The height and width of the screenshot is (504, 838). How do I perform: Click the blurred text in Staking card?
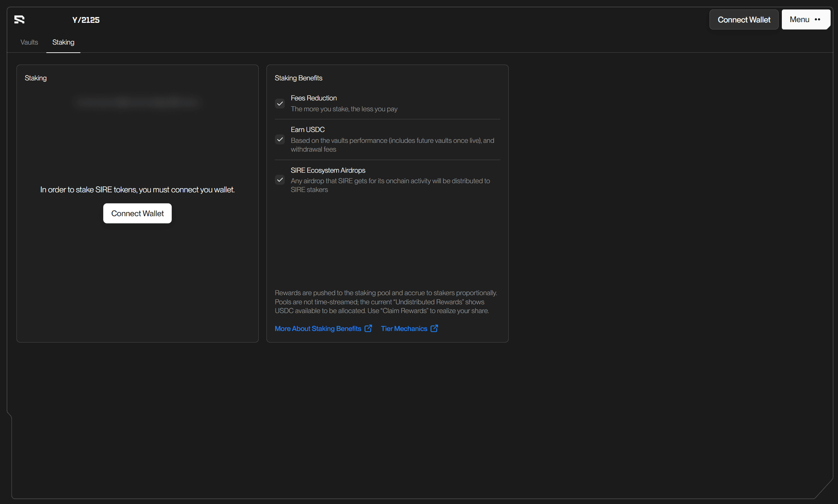(137, 102)
